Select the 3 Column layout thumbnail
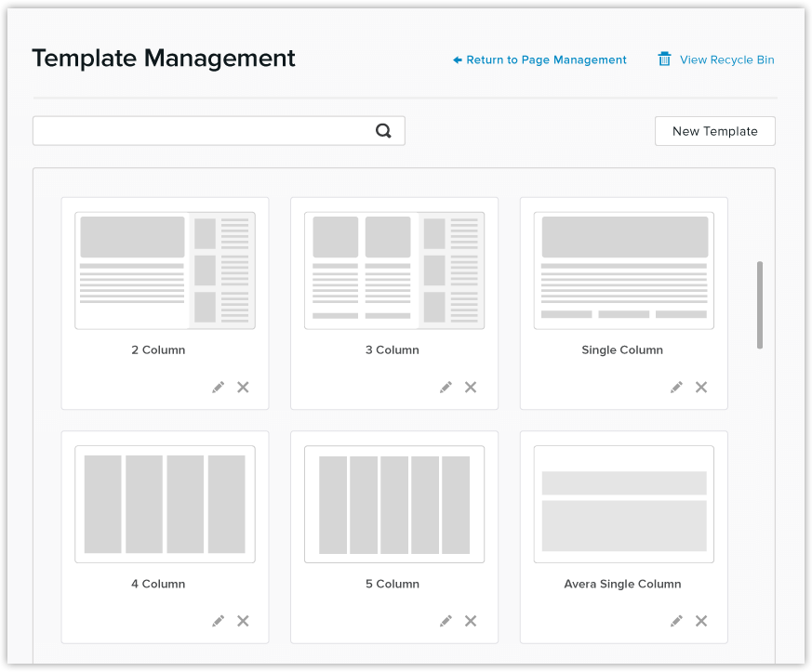The image size is (812, 672). [x=394, y=270]
